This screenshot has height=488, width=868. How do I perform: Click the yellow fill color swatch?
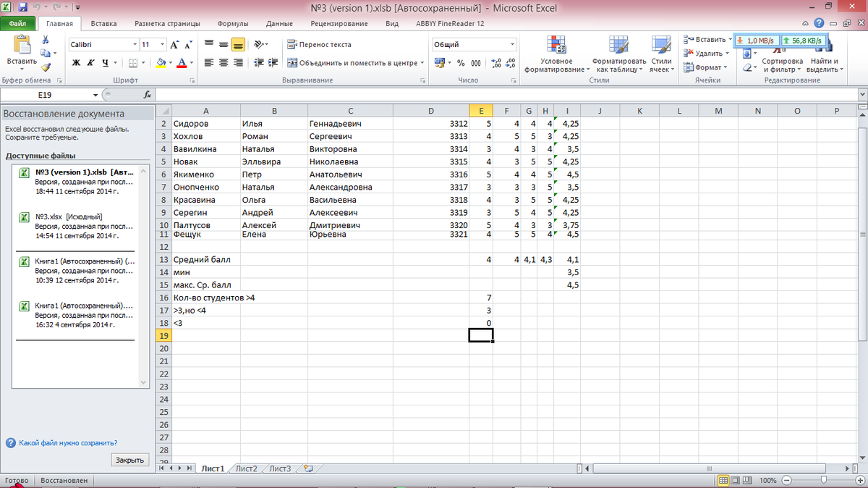pyautogui.click(x=160, y=63)
